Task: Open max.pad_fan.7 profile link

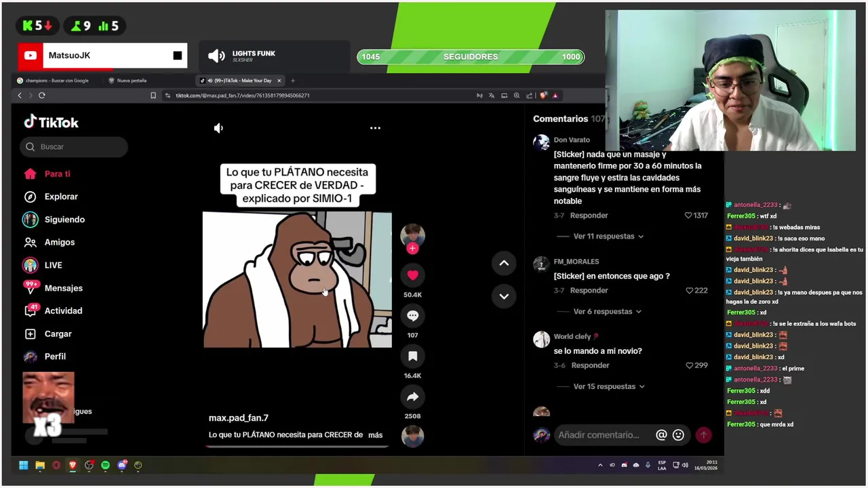Action: (239, 418)
